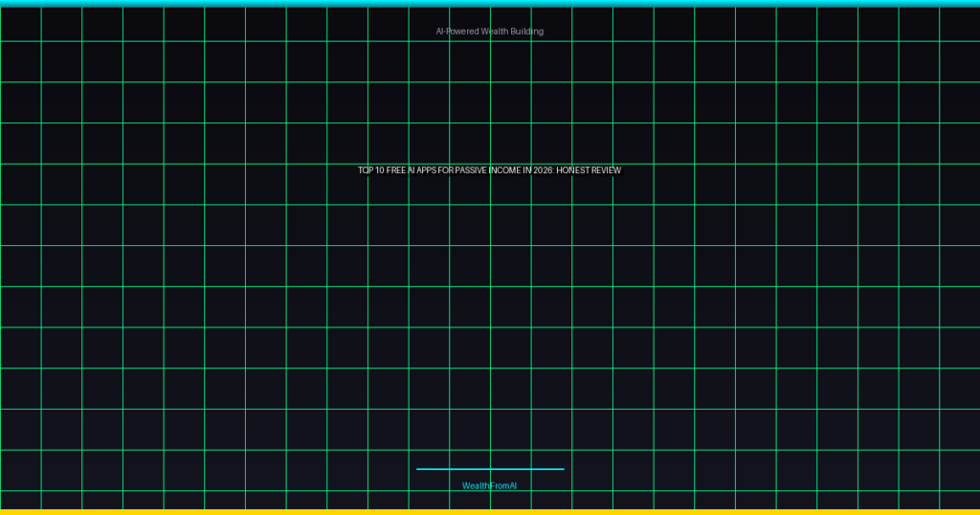Click the words "TOP 10" in the headline

371,170
